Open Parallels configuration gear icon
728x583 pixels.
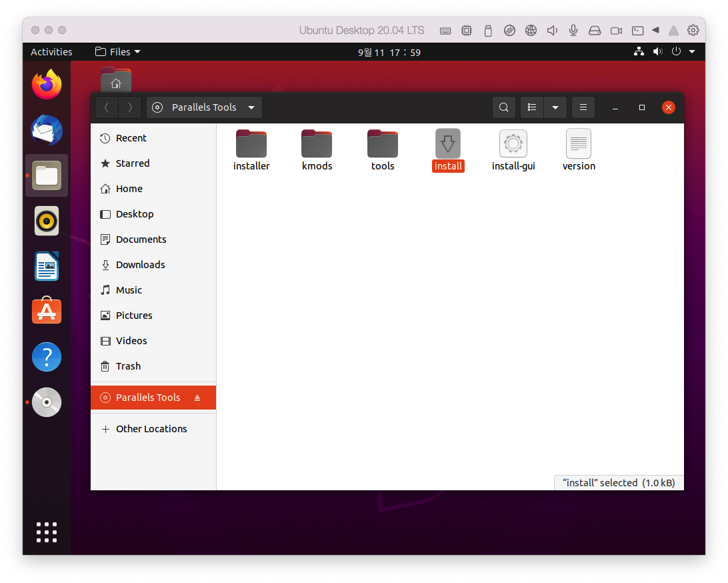pyautogui.click(x=693, y=30)
